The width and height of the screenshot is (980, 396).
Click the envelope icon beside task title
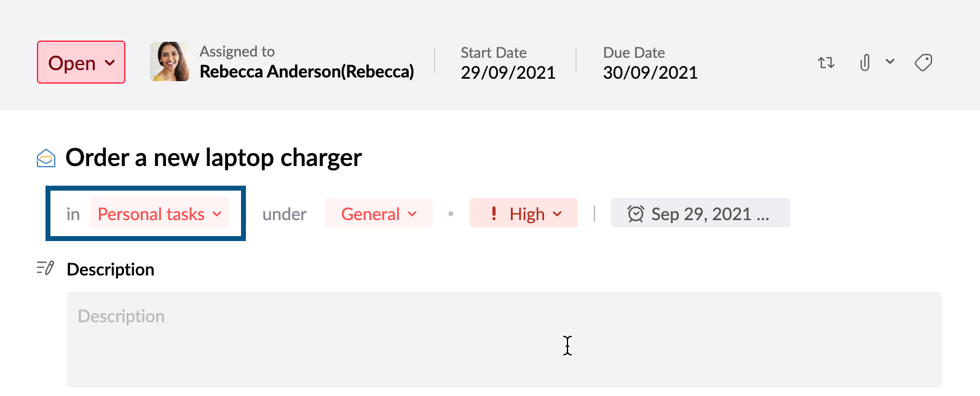coord(46,158)
